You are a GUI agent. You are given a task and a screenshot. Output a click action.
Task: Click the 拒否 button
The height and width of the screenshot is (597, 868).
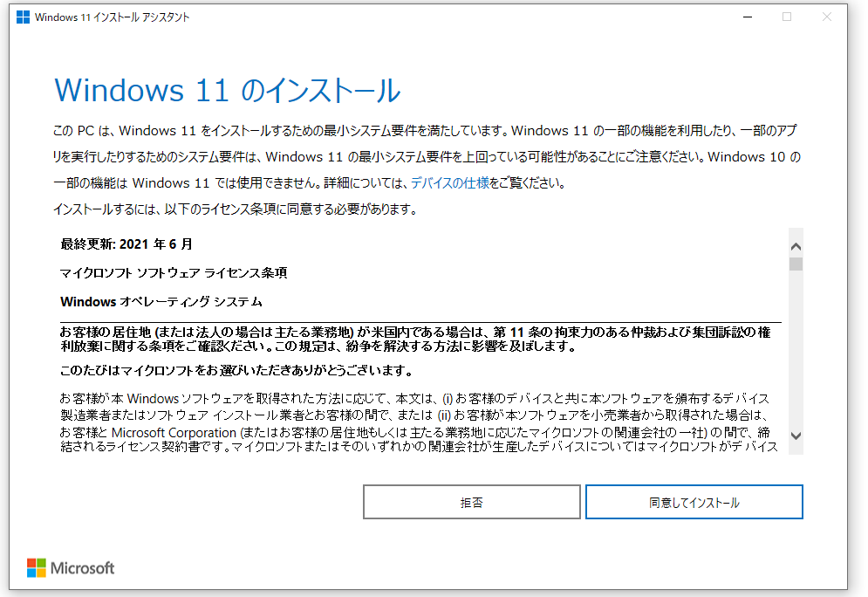(x=472, y=502)
